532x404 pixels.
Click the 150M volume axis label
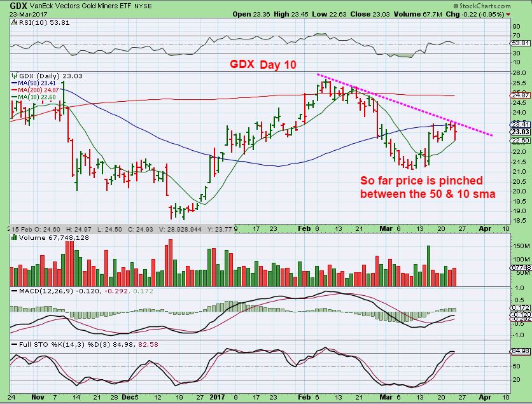(522, 246)
